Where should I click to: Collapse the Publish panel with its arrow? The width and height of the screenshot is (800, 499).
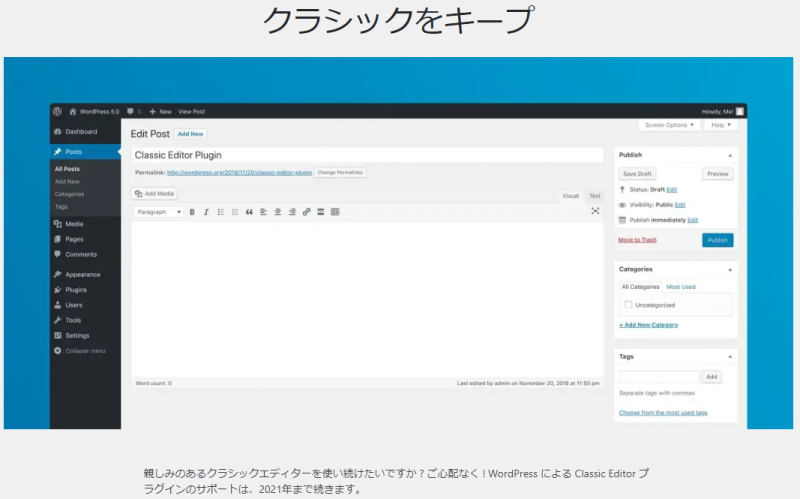point(729,155)
